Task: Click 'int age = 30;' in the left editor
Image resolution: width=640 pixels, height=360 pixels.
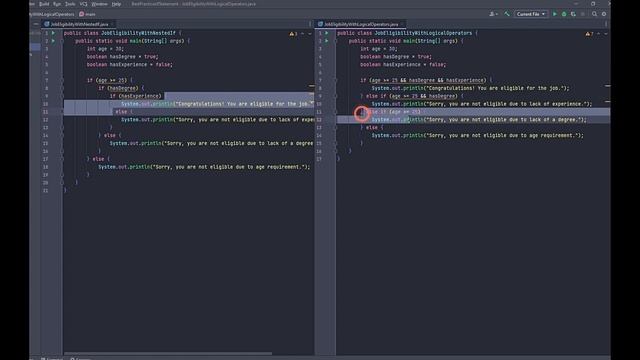Action: 105,49
